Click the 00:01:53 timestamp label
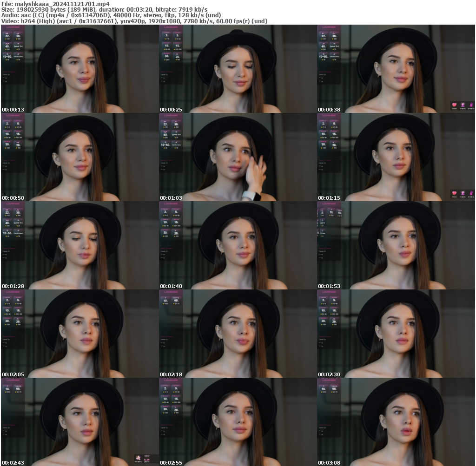 329,286
